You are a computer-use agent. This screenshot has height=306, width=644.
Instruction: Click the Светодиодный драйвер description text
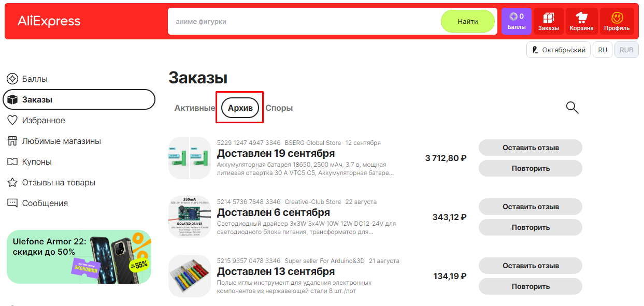tap(306, 228)
